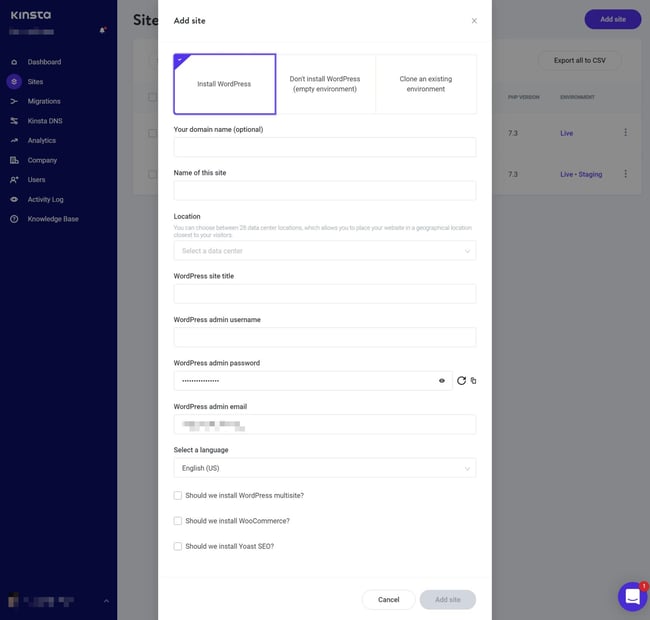The width and height of the screenshot is (650, 620).
Task: Choose Clone an existing environment
Action: (x=426, y=84)
